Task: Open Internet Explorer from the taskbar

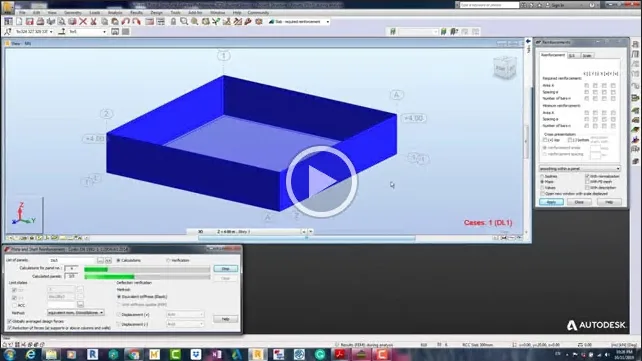Action: tap(30, 354)
